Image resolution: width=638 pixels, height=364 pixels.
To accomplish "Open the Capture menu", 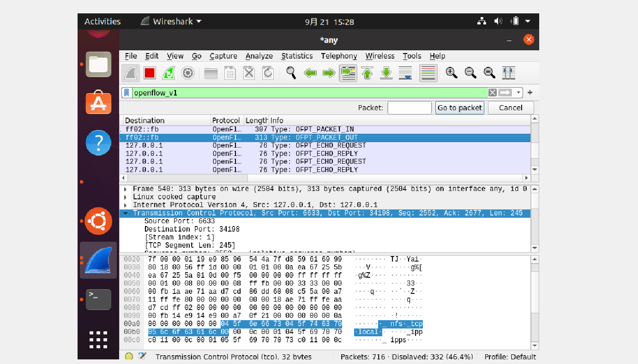I will 223,56.
